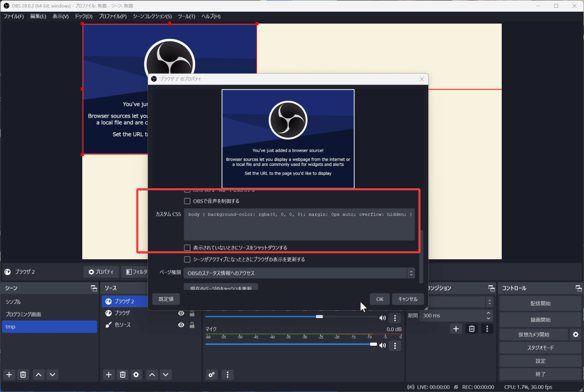Add a scene transition with the plus icon

click(456, 329)
